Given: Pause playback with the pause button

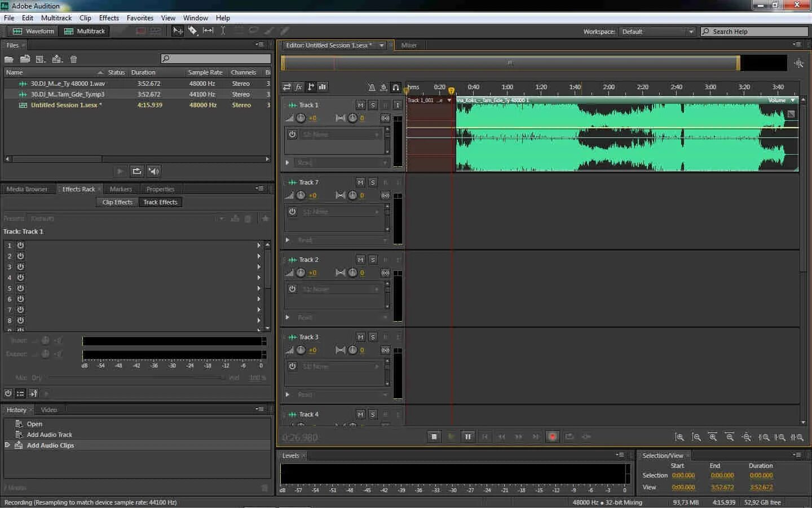Looking at the screenshot, I should point(467,436).
